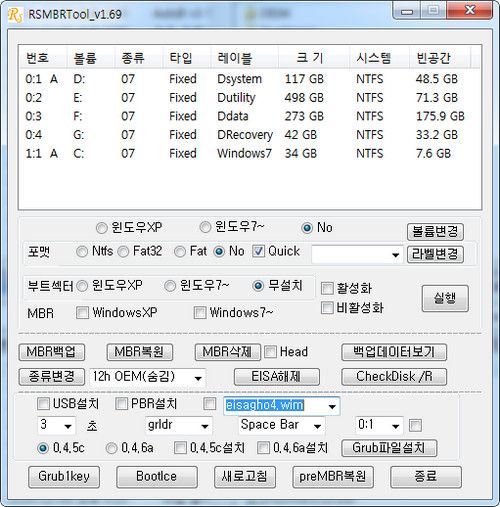Image resolution: width=500 pixels, height=507 pixels.
Task: Sort by the 번호 column header
Action: click(43, 58)
